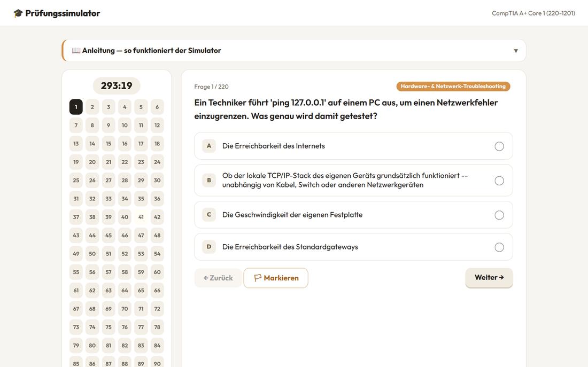
Task: Open the 'so funktioniert der Simulator' panel
Action: pos(293,51)
